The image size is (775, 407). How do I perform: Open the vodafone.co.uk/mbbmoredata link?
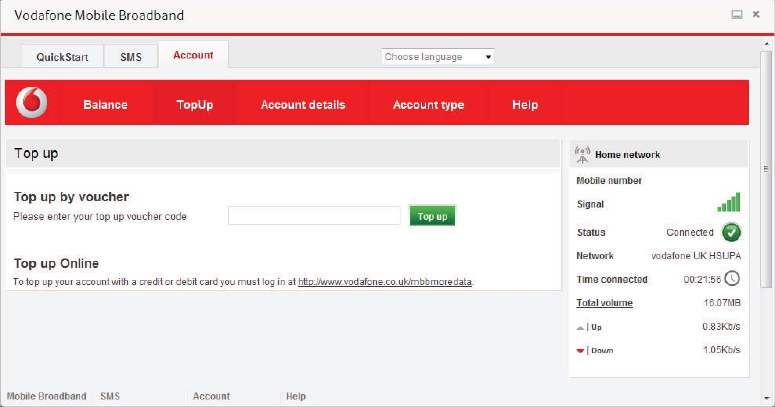pos(385,282)
